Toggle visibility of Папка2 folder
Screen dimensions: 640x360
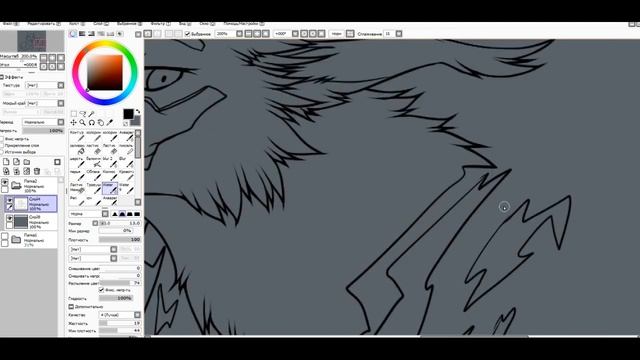[4, 182]
